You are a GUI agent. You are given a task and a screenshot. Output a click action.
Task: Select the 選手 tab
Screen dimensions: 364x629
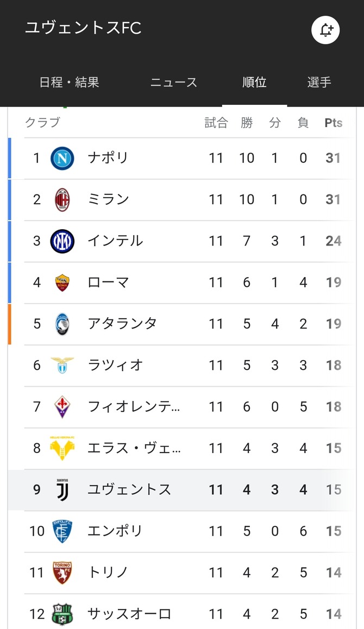[319, 83]
